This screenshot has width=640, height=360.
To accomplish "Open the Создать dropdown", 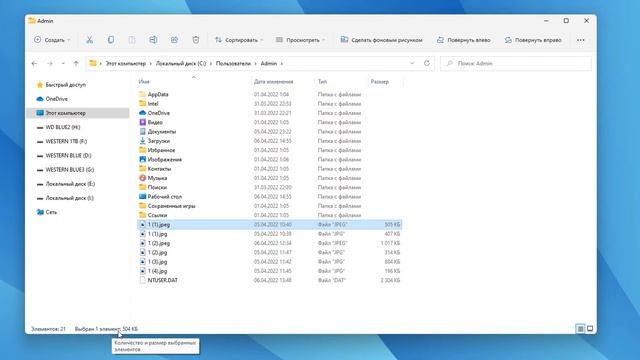I will pos(52,40).
